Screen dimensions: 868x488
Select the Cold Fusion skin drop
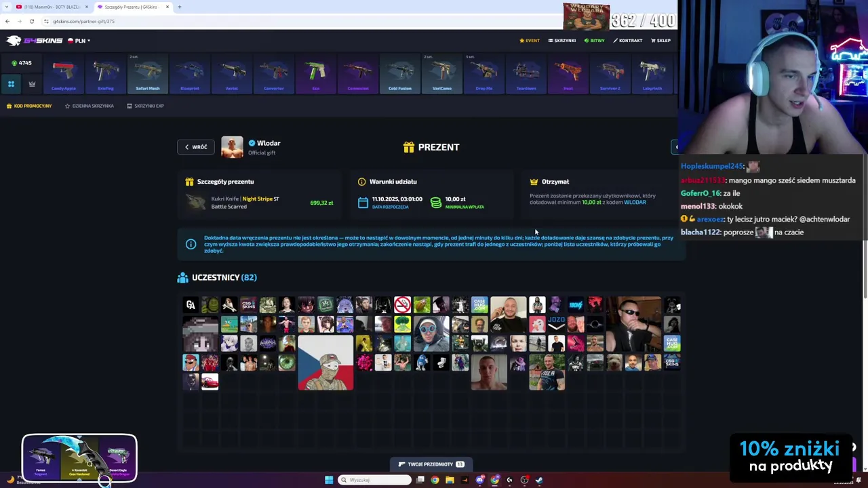pyautogui.click(x=400, y=73)
